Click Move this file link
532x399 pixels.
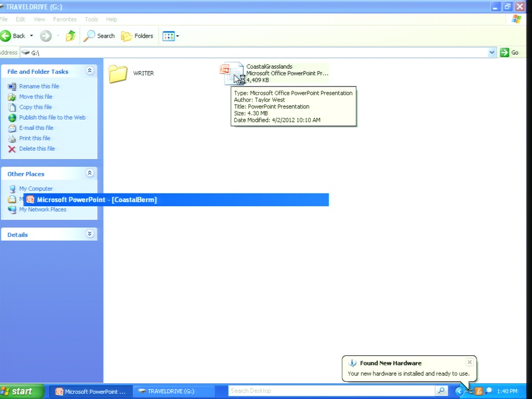coord(35,96)
